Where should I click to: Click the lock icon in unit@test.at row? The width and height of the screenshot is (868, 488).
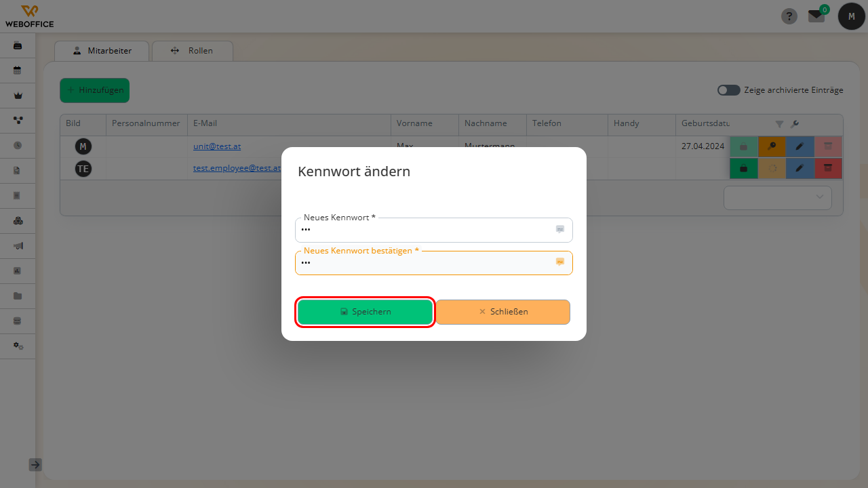744,146
